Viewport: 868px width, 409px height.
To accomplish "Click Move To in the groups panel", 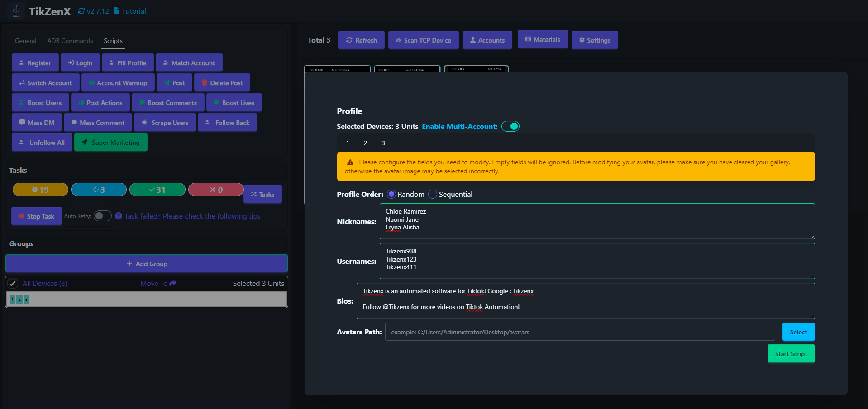I will click(x=158, y=284).
